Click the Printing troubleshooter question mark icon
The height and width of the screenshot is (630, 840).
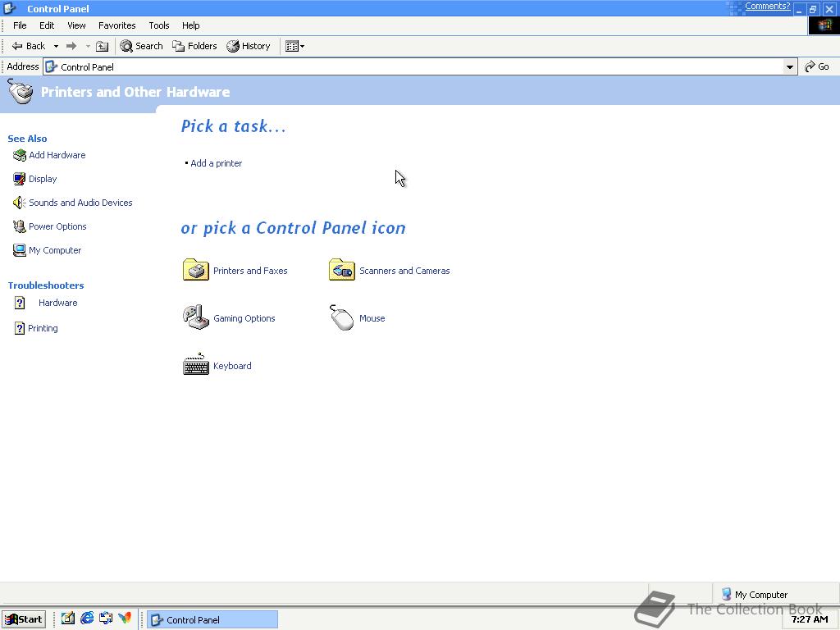pyautogui.click(x=20, y=328)
